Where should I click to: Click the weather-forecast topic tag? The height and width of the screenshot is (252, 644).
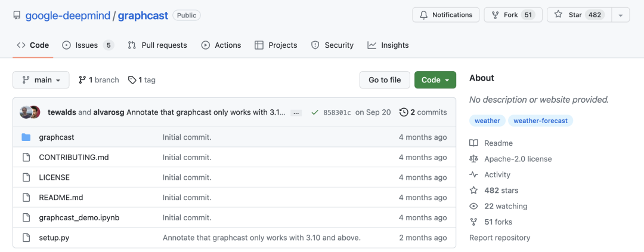(x=540, y=121)
